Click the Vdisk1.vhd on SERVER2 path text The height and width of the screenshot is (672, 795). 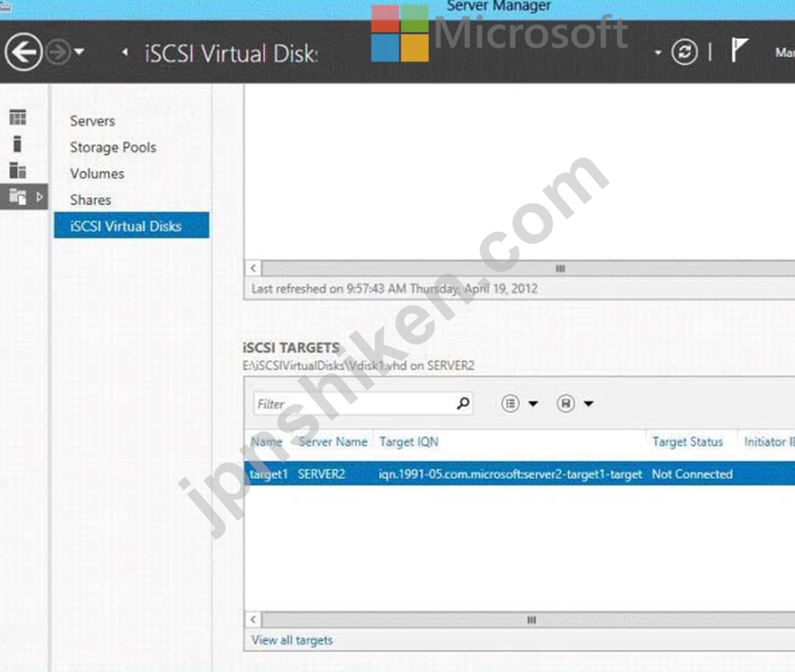[x=359, y=366]
